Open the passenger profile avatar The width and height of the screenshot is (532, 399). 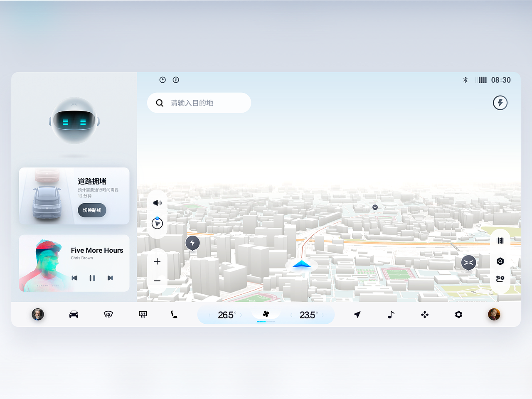(x=494, y=315)
